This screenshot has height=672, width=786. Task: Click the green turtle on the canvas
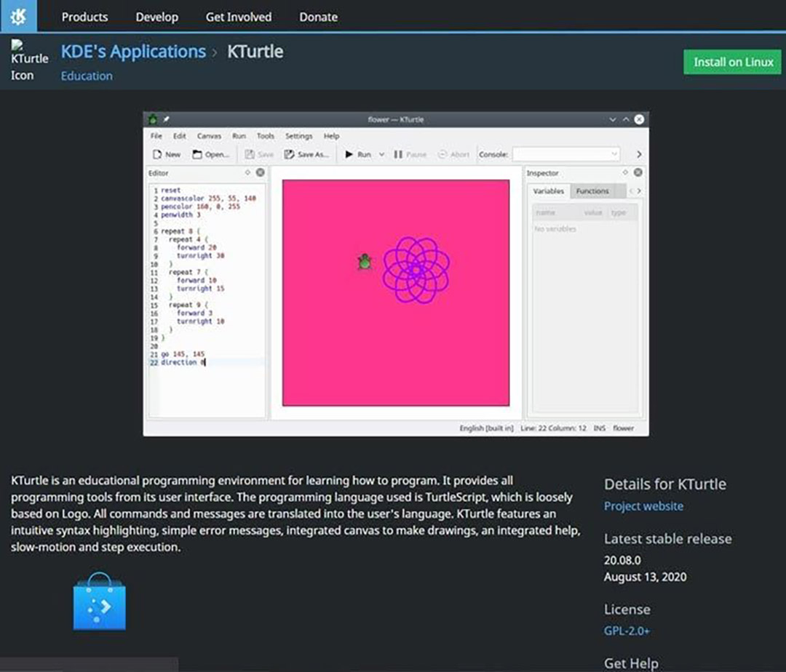tap(365, 262)
